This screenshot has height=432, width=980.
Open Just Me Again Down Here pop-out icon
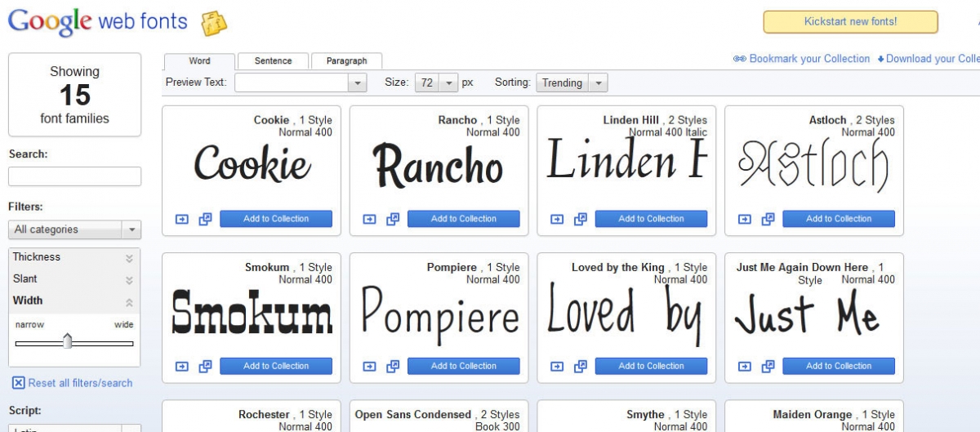pos(768,366)
